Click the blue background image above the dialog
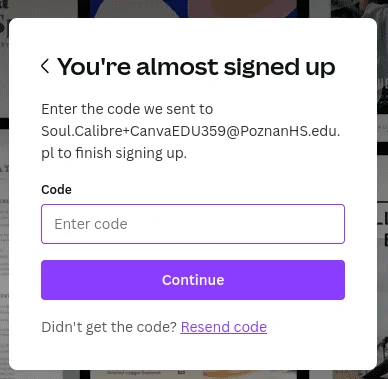388x379 pixels. (x=193, y=9)
